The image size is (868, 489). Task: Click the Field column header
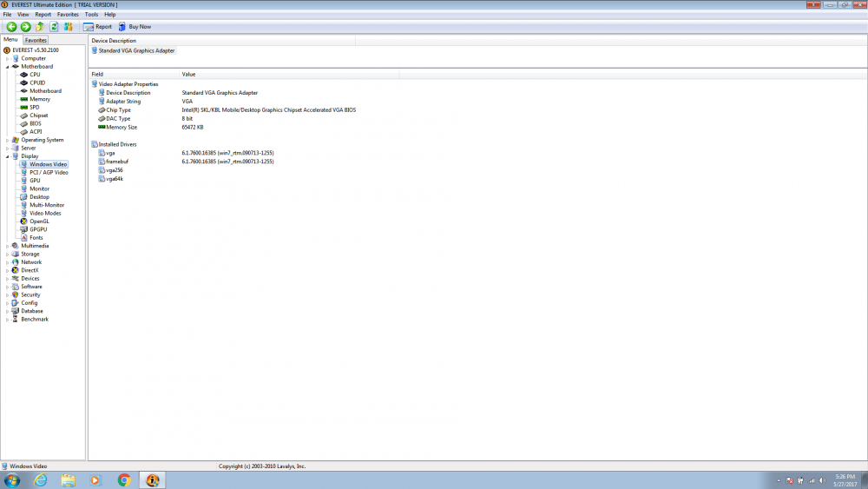pyautogui.click(x=134, y=74)
